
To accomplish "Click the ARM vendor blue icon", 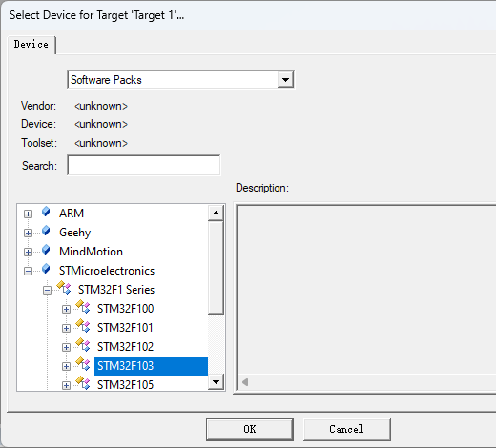I will 46,212.
